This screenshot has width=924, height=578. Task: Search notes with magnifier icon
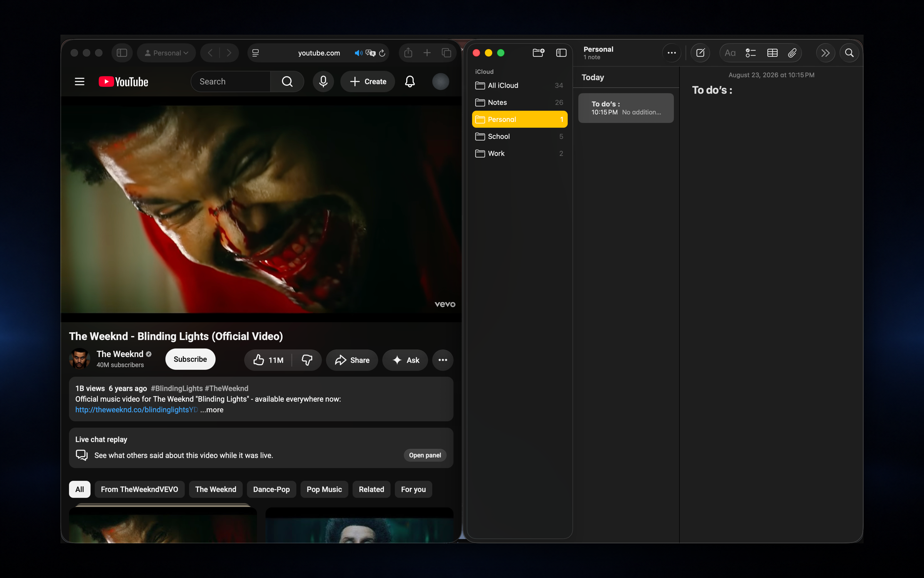[849, 53]
